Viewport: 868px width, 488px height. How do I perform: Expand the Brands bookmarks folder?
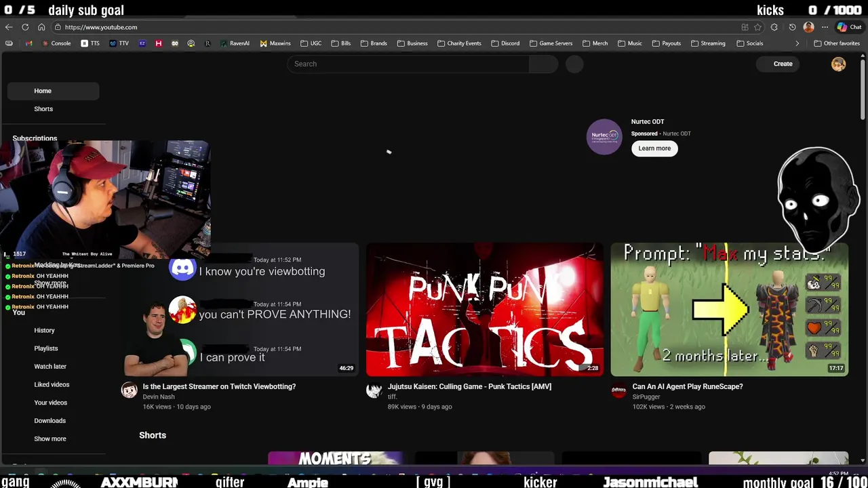(x=374, y=43)
